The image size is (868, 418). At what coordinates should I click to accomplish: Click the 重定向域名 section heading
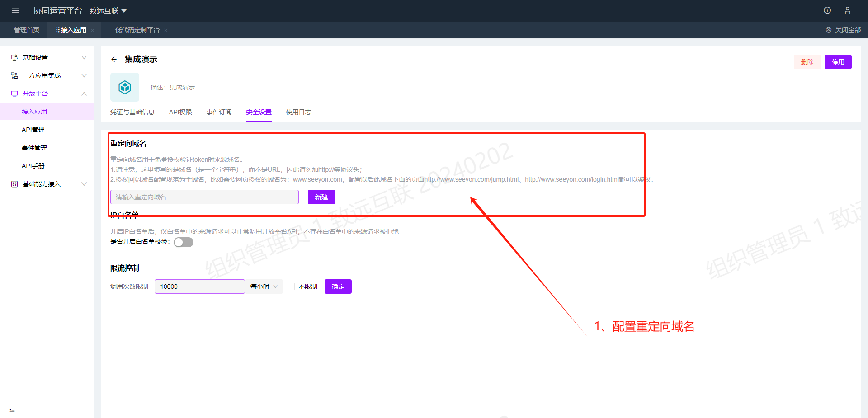pyautogui.click(x=128, y=143)
